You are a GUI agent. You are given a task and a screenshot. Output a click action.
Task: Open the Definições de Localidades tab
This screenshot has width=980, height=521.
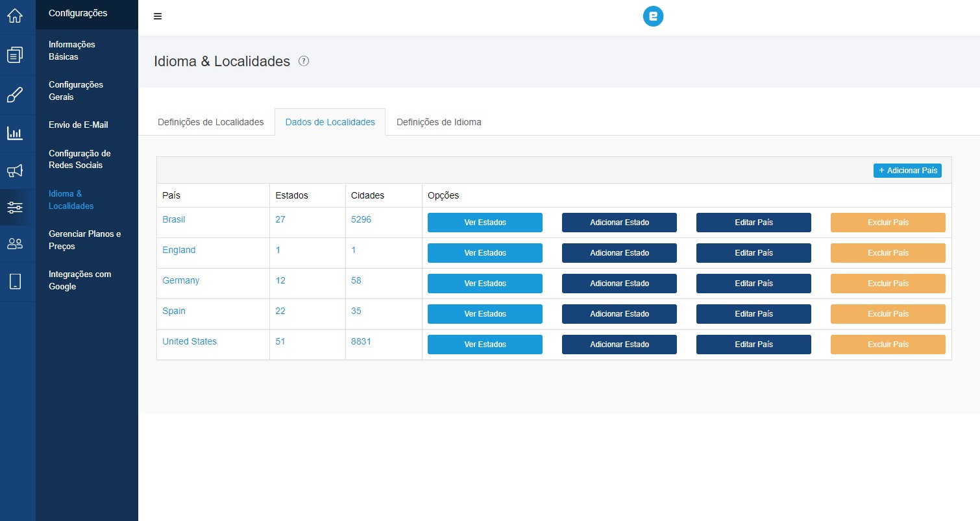pyautogui.click(x=210, y=122)
